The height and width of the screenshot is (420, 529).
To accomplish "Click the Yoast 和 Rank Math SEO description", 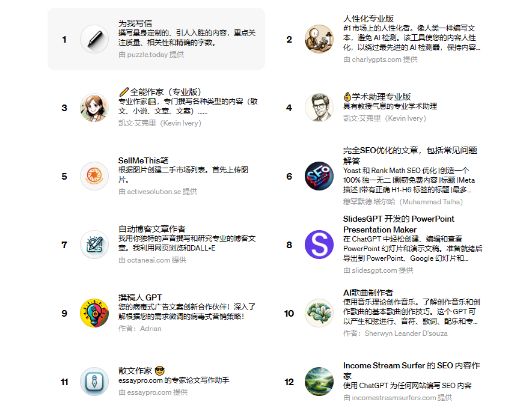I will 409,180.
